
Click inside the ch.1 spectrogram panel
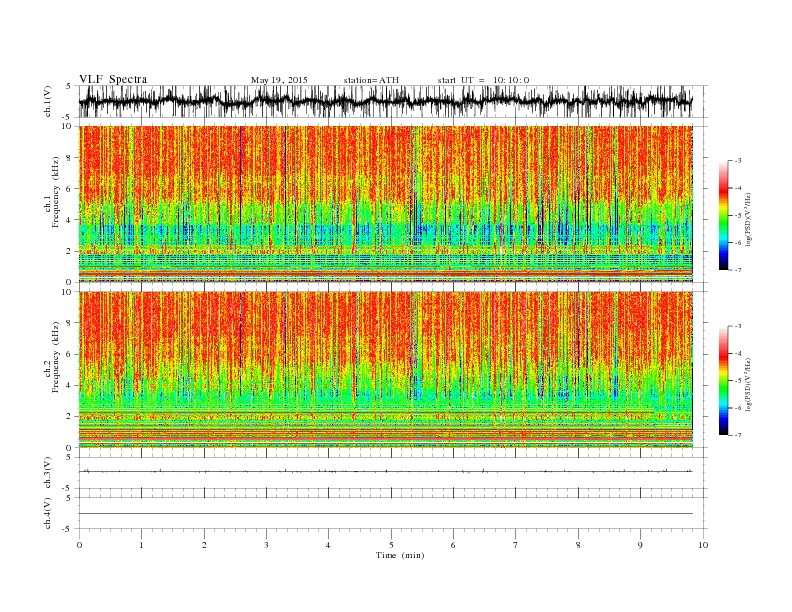click(x=386, y=204)
